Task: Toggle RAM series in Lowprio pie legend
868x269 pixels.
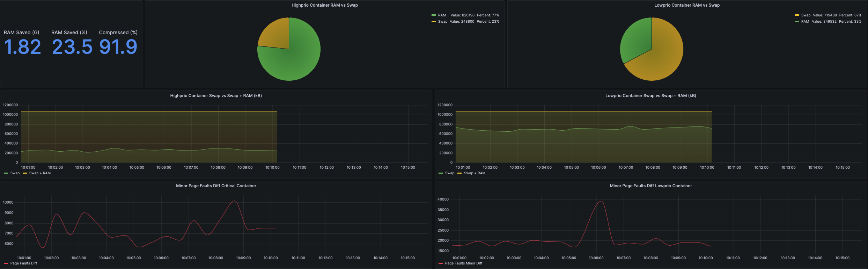Action: click(x=805, y=22)
